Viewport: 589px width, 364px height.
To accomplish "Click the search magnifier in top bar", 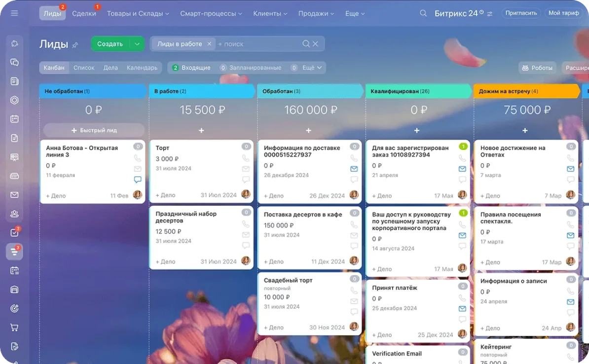I will click(423, 13).
